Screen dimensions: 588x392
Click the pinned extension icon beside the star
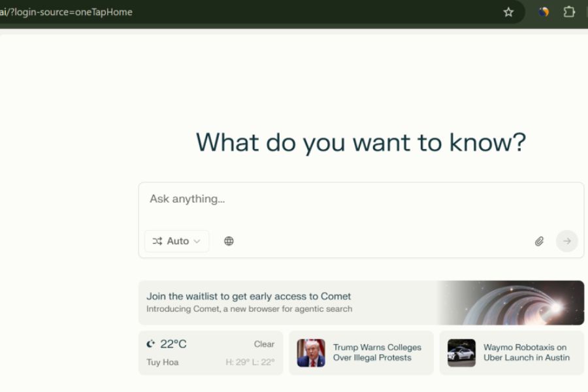point(544,12)
